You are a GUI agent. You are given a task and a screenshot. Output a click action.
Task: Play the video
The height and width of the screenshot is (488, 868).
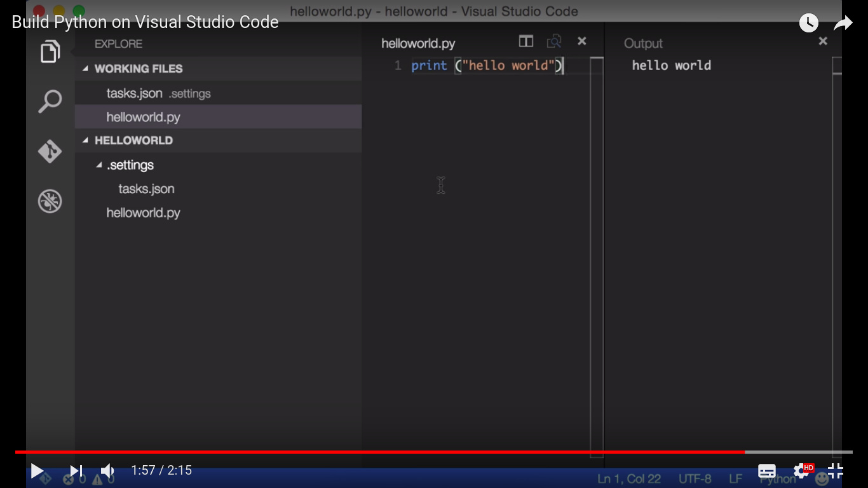pyautogui.click(x=37, y=471)
